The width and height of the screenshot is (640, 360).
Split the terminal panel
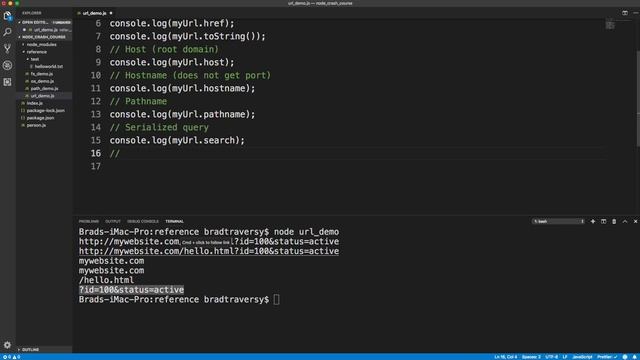[x=603, y=221]
